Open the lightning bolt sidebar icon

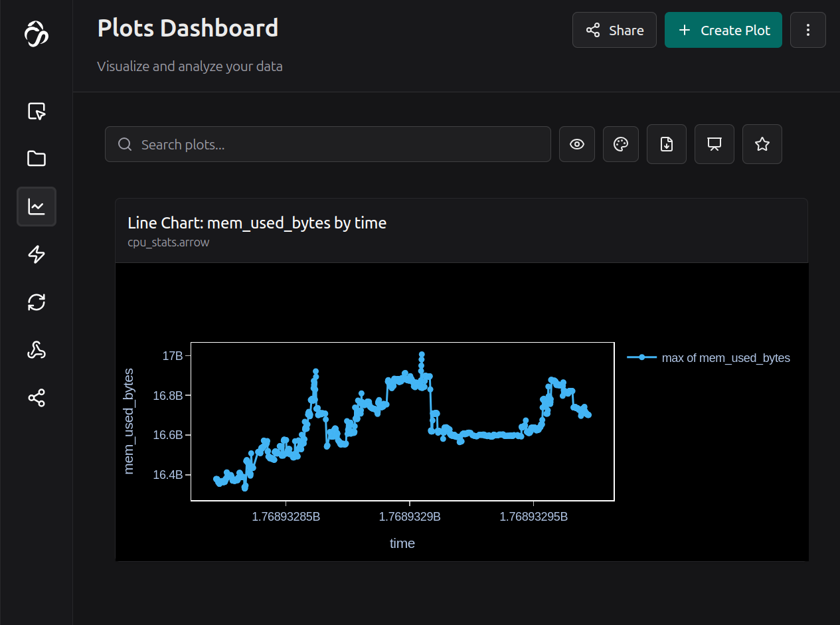pos(37,254)
